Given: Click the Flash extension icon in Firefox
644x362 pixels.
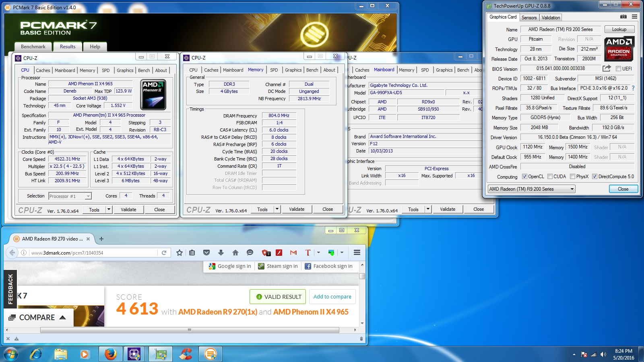Looking at the screenshot, I should pos(279,253).
